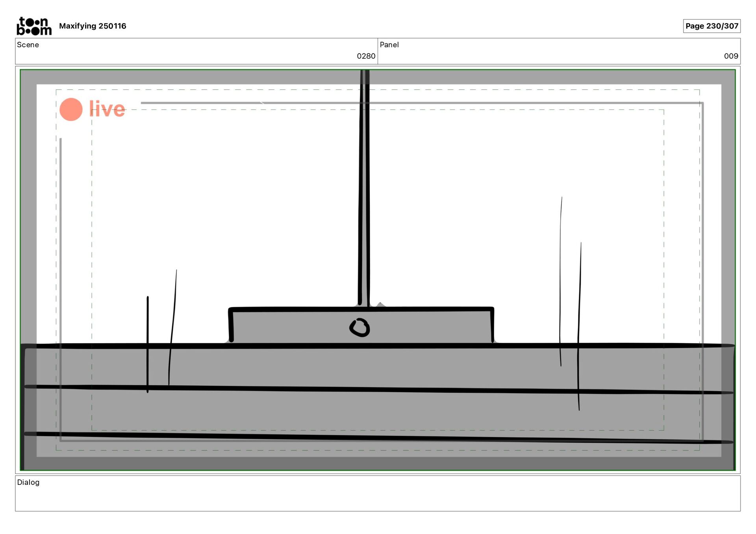
Task: Click the tall thin vertical line at right
Action: pyautogui.click(x=561, y=275)
